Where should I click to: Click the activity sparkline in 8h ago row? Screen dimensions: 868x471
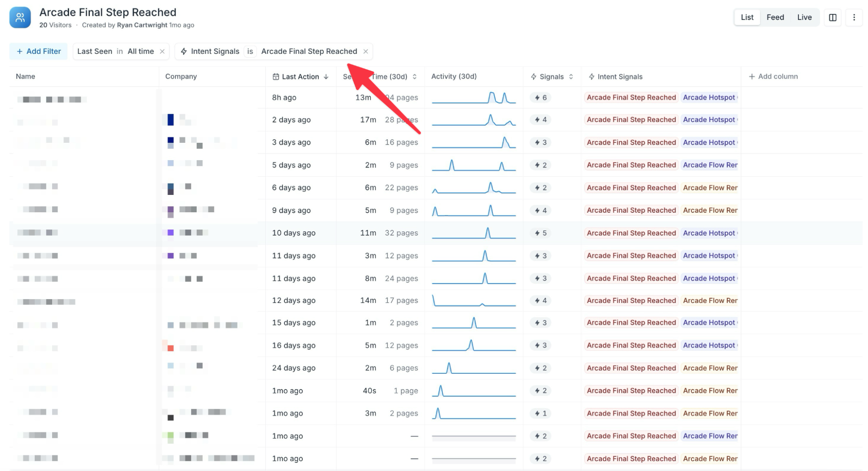[473, 98]
